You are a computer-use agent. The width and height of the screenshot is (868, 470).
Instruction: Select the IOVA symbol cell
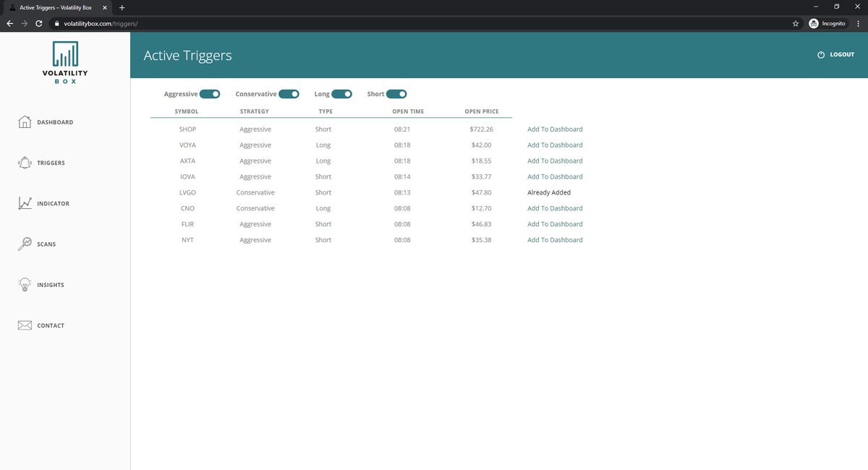[187, 177]
